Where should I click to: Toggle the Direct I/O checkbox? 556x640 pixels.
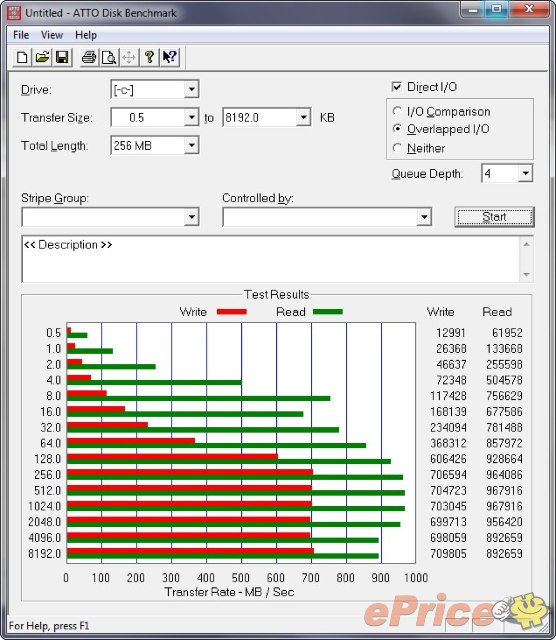click(396, 87)
